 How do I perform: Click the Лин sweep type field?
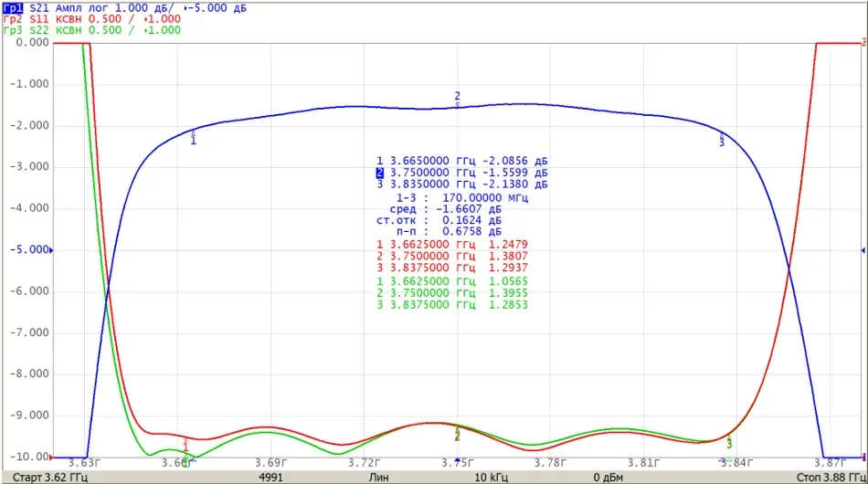click(x=378, y=478)
